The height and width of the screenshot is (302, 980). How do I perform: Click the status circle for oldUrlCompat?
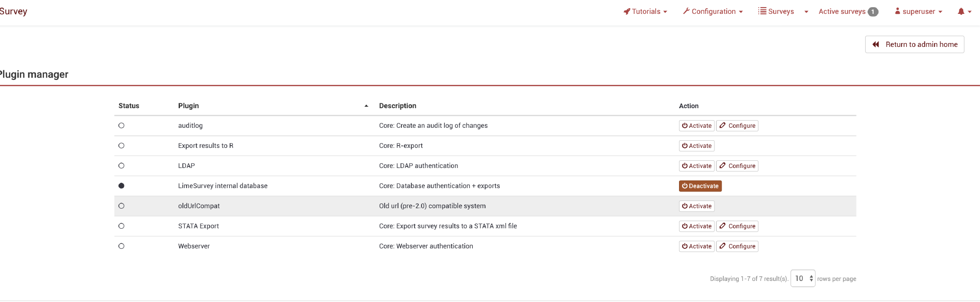(x=122, y=206)
